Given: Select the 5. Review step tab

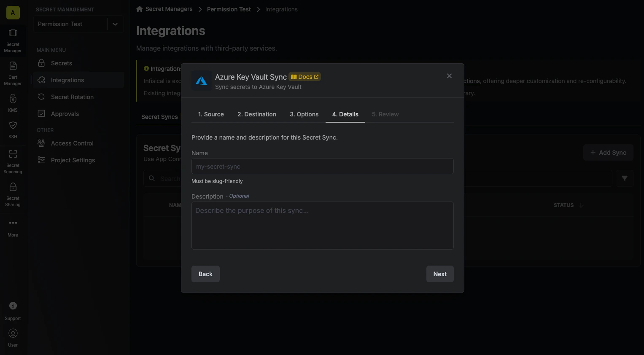Looking at the screenshot, I should [385, 114].
